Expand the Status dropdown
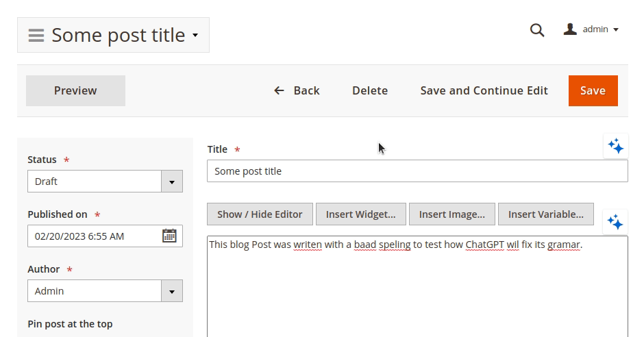The image size is (644, 337). (171, 182)
